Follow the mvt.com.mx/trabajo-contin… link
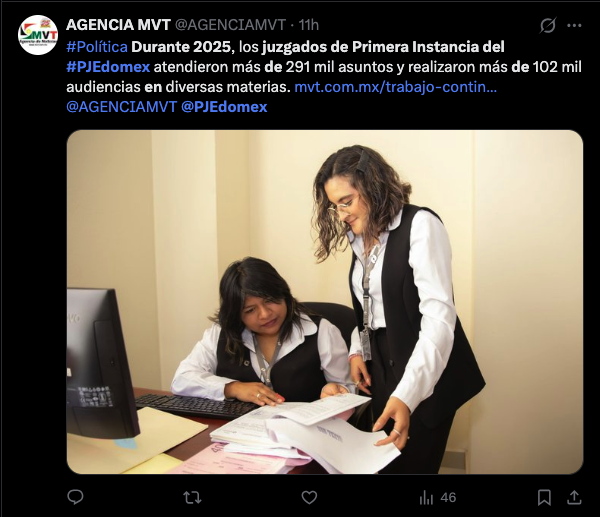The height and width of the screenshot is (517, 600). (396, 87)
